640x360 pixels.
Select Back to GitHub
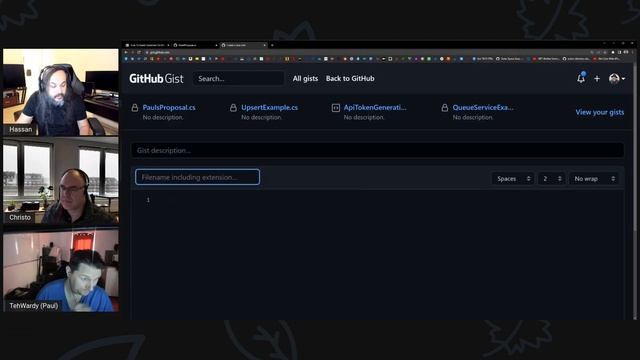(350, 78)
